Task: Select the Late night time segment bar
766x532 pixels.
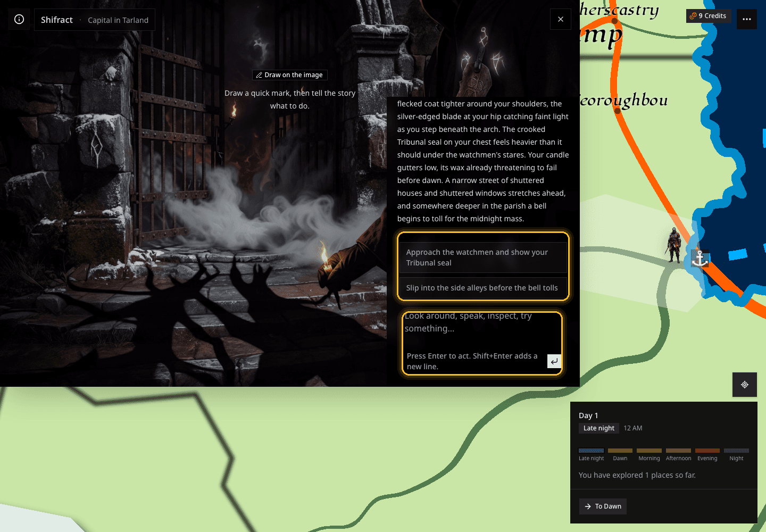Action: (x=591, y=451)
